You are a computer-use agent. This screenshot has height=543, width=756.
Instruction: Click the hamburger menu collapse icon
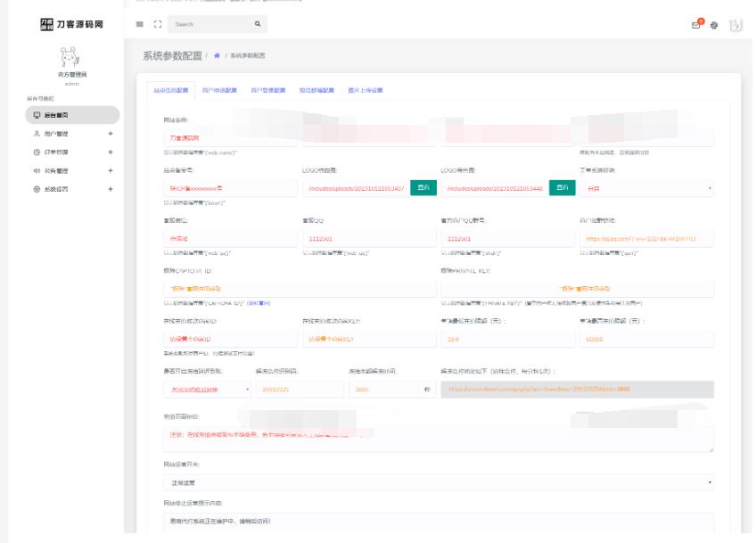139,23
